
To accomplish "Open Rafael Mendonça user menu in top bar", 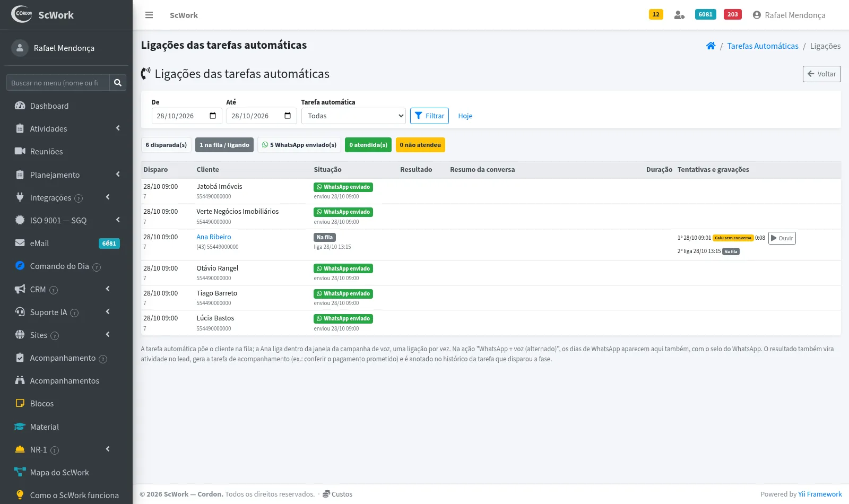I will tap(789, 15).
